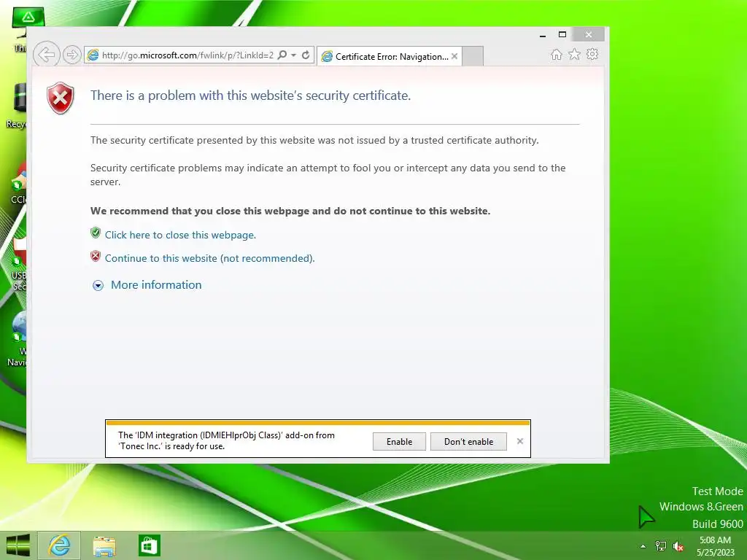
Task: Go to Home page icon
Action: click(x=557, y=54)
